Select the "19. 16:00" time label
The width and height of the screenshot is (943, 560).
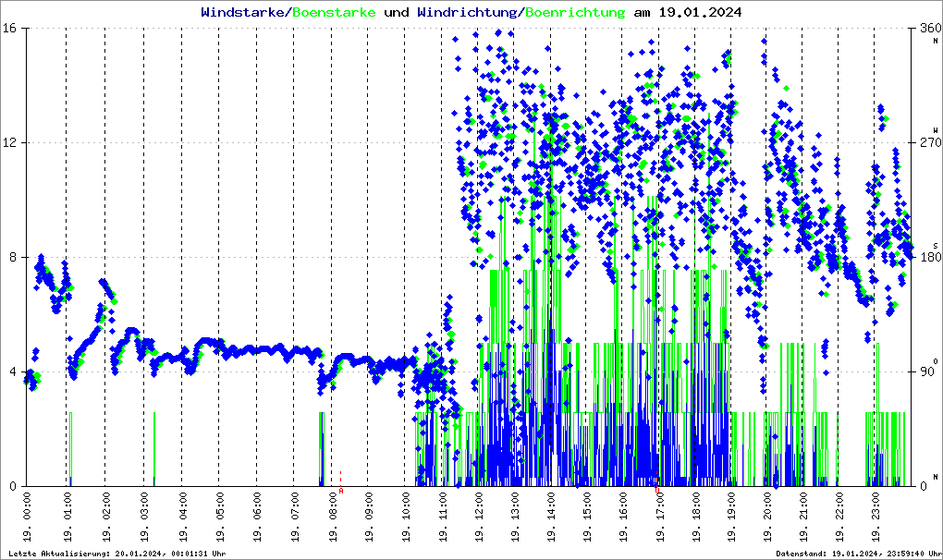(623, 517)
